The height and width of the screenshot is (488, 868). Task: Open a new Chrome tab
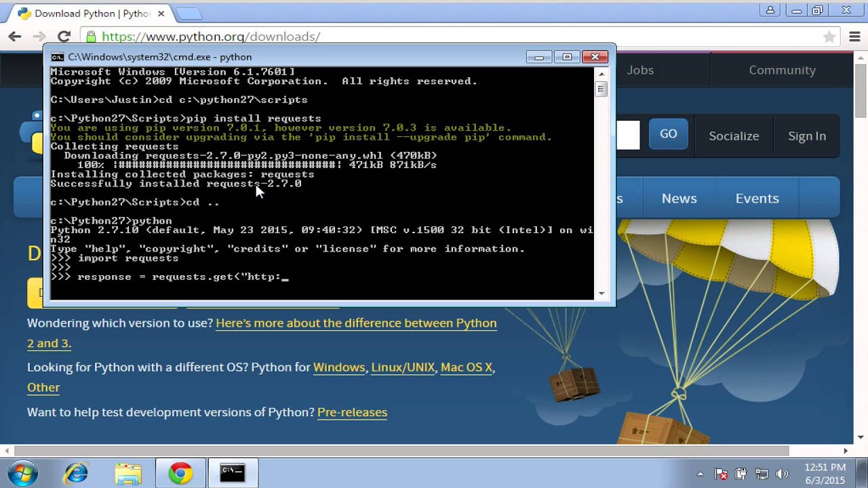(x=189, y=14)
